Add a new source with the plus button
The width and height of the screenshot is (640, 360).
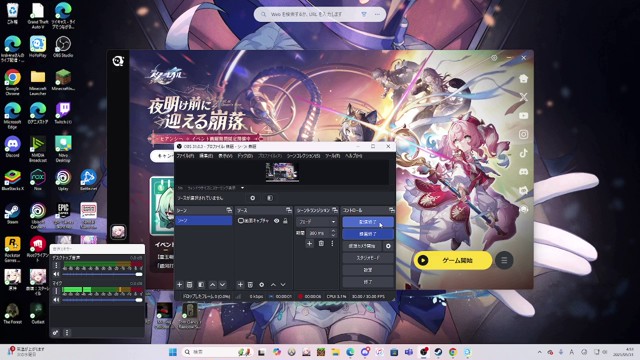pyautogui.click(x=240, y=284)
